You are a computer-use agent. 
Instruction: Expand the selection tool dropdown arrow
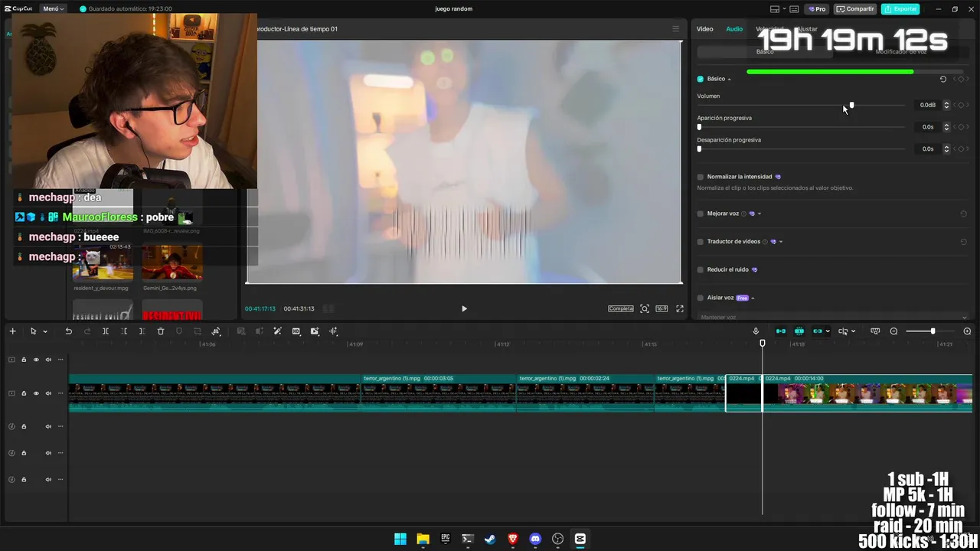pyautogui.click(x=45, y=331)
